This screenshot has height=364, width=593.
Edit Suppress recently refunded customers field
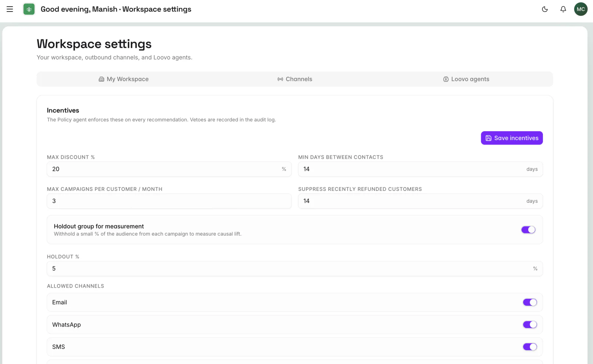420,201
